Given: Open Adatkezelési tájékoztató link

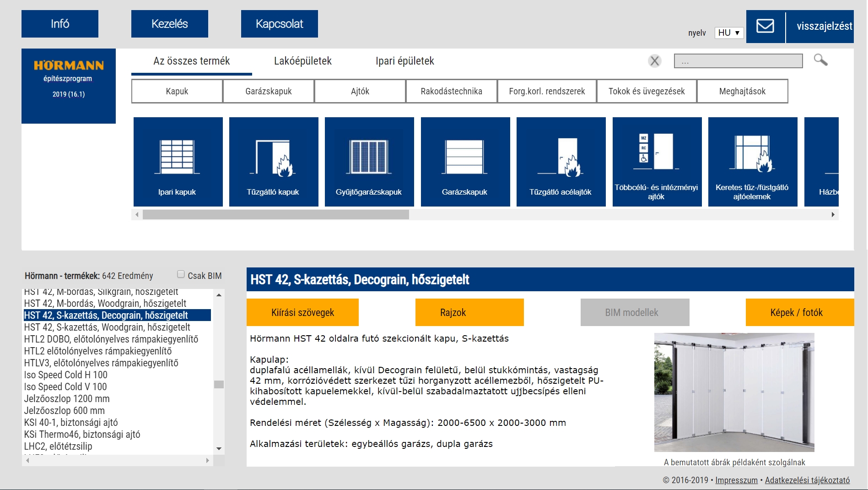Looking at the screenshot, I should (807, 480).
